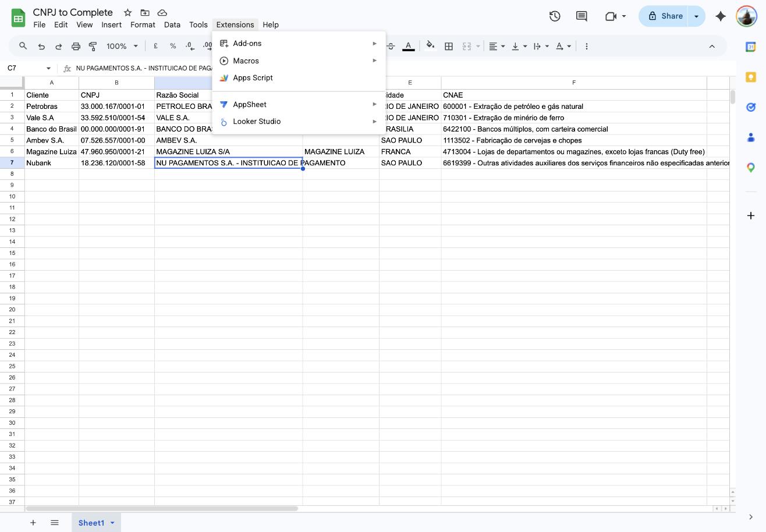Open version history clock icon
The height and width of the screenshot is (532, 766).
pyautogui.click(x=555, y=16)
